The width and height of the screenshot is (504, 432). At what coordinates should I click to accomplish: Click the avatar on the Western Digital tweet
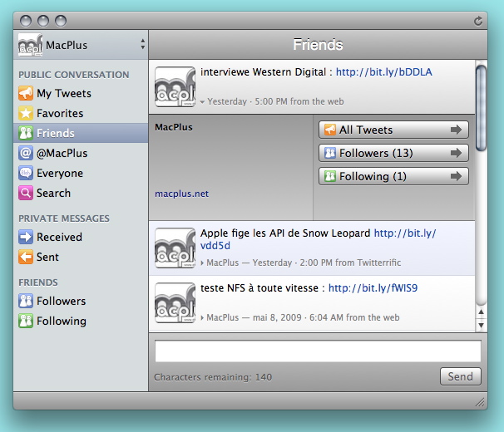(175, 86)
